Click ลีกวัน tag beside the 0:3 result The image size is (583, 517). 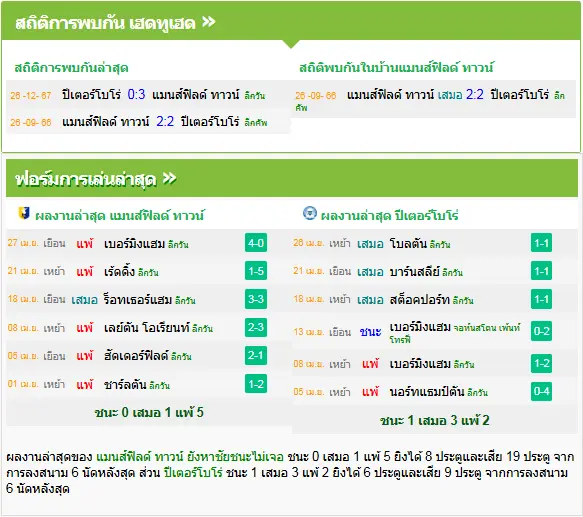point(255,96)
